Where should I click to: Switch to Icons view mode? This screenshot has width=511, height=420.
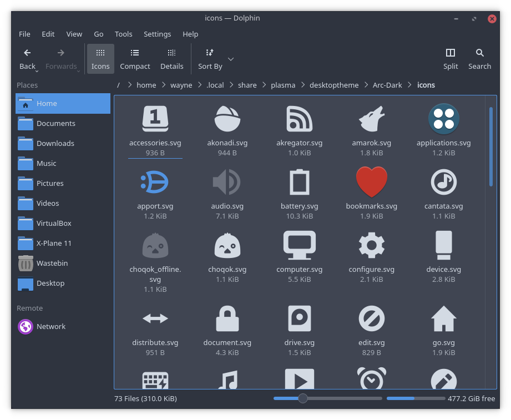100,59
